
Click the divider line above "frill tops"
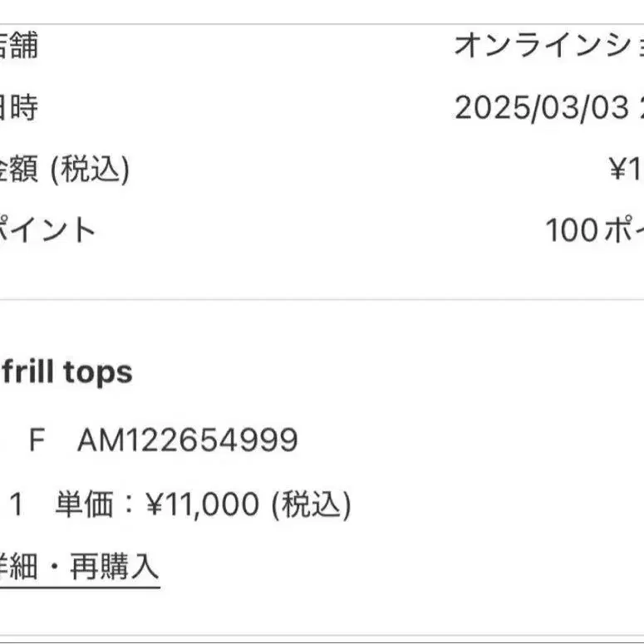click(322, 299)
